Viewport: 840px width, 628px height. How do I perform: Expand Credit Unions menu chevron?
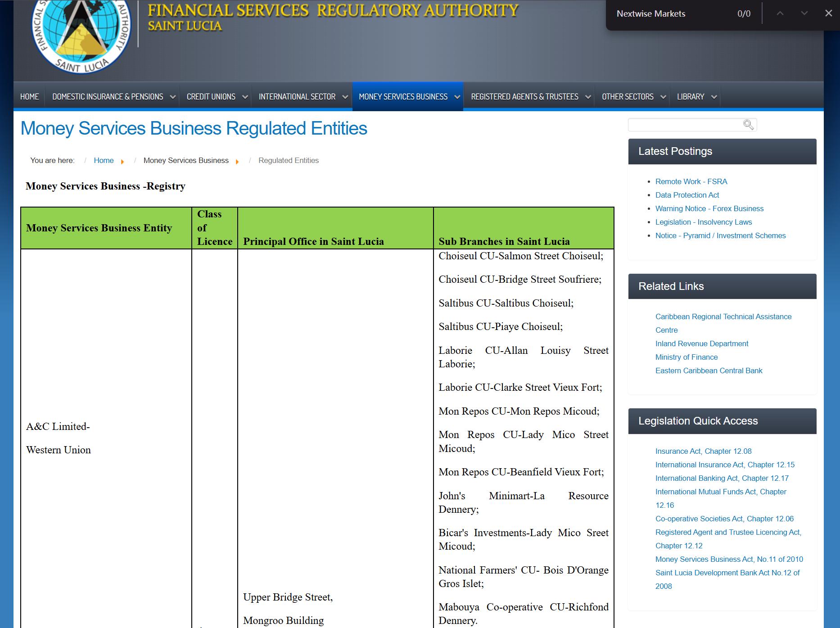click(245, 97)
